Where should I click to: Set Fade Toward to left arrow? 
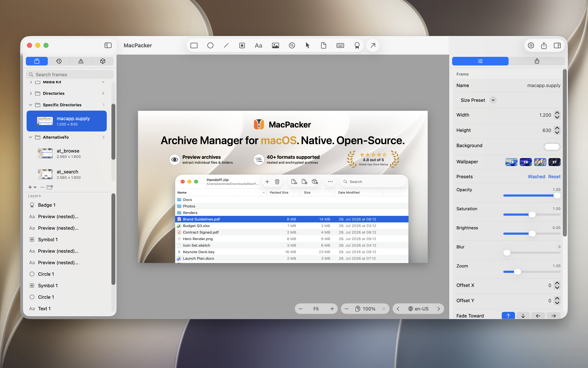pos(538,316)
